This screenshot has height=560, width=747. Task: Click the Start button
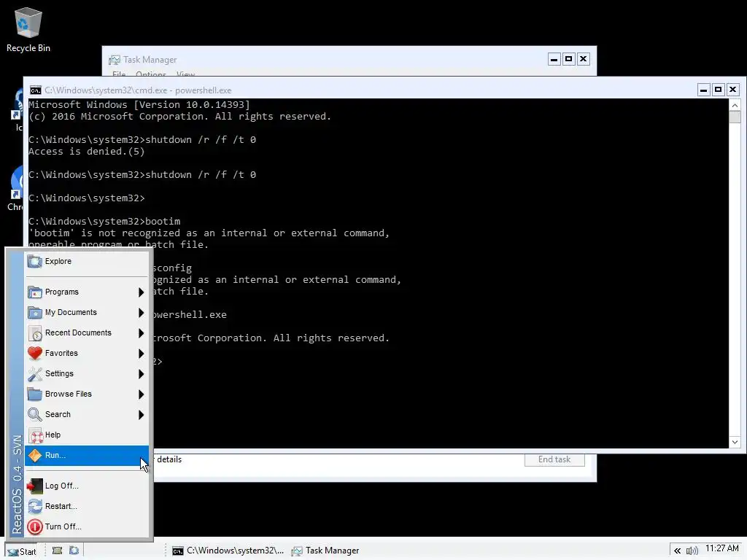click(x=22, y=551)
